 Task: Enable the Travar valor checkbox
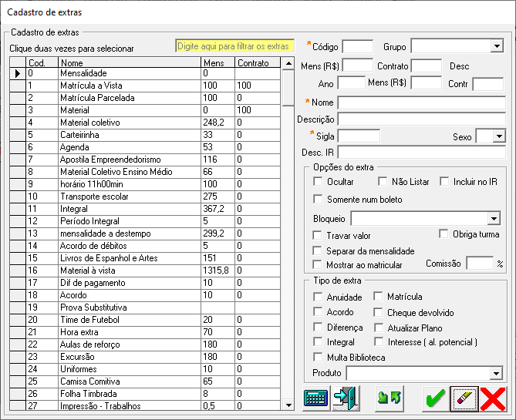(317, 236)
